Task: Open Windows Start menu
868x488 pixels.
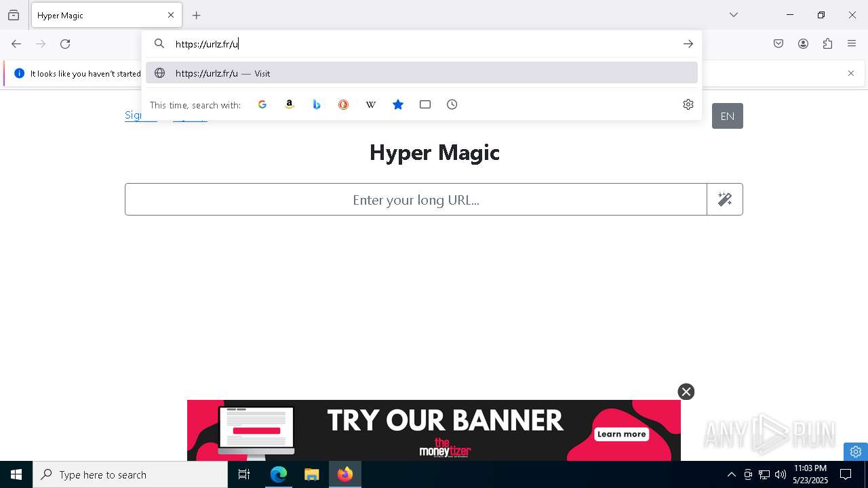Action: pos(16,474)
